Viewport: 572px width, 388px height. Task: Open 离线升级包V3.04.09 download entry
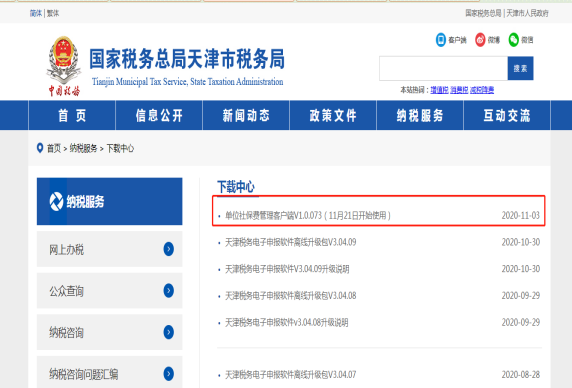(290, 242)
